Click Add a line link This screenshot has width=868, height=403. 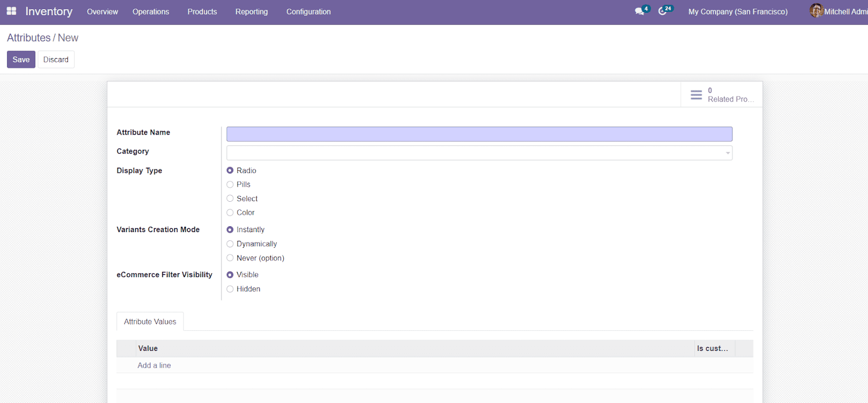click(154, 366)
